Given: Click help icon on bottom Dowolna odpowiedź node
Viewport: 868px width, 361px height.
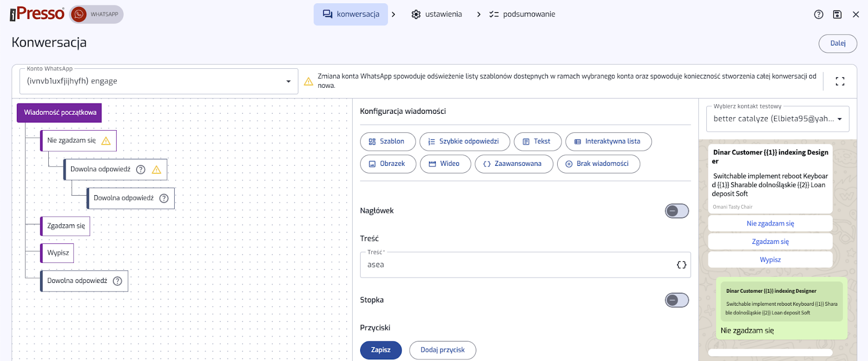Looking at the screenshot, I should (117, 281).
